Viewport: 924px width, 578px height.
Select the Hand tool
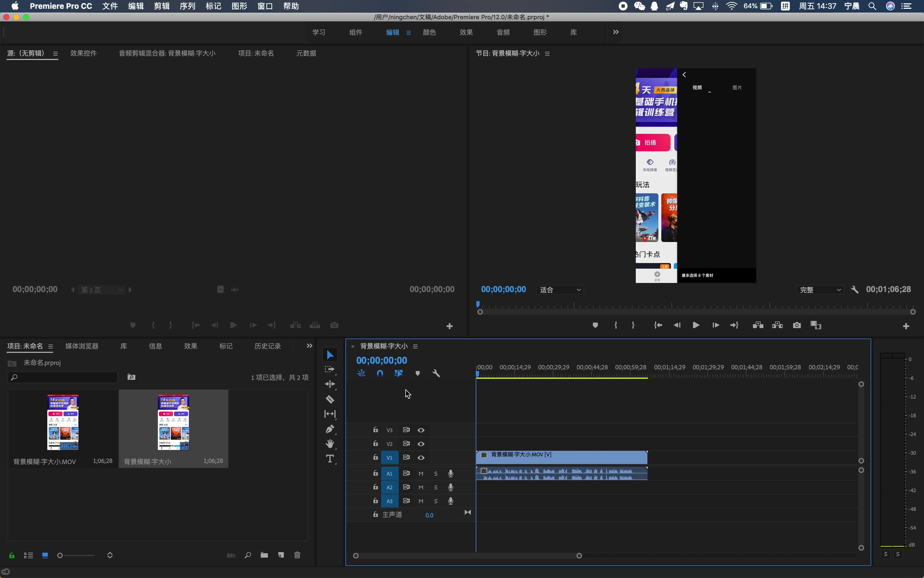tap(330, 444)
